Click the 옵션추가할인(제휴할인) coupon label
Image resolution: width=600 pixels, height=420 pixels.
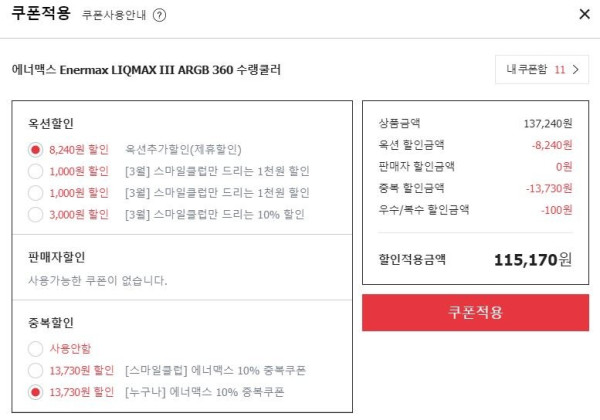pos(183,150)
